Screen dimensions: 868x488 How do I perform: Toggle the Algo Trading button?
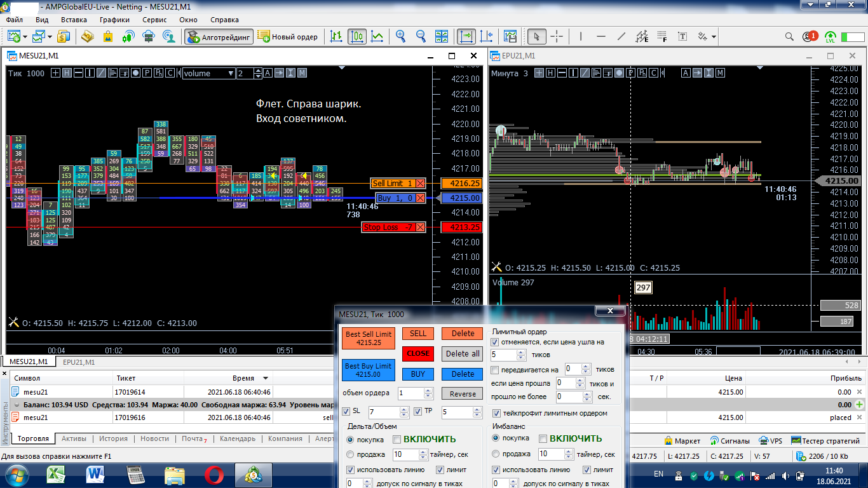coord(219,36)
